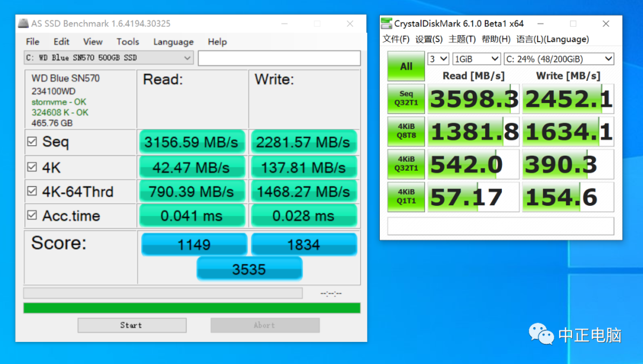Open Help menu in AS SSD Benchmark
Viewport: 643px width, 364px height.
[217, 42]
